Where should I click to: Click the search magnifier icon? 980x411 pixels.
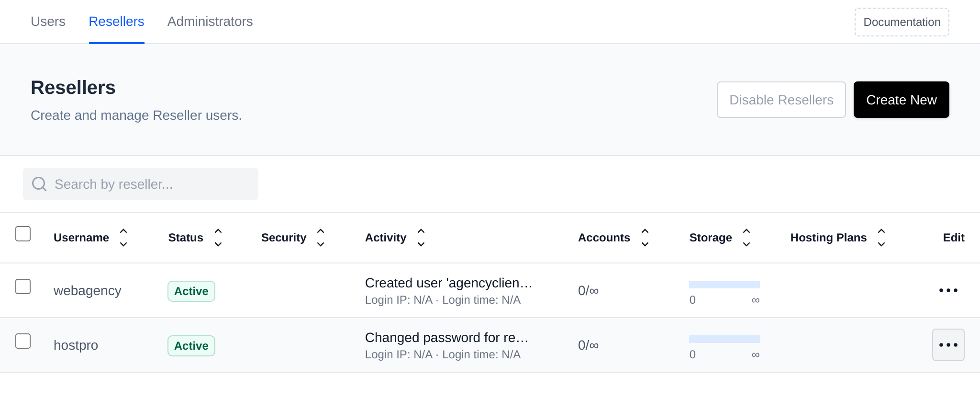click(x=39, y=184)
